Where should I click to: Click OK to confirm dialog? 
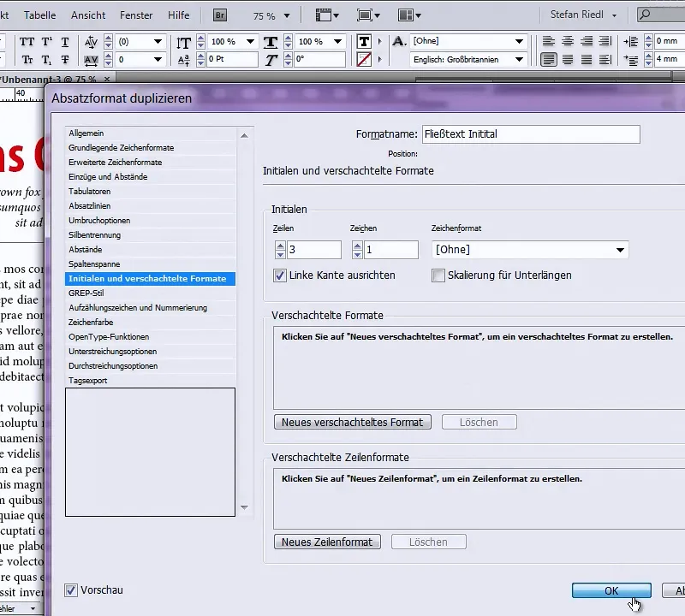(x=611, y=590)
